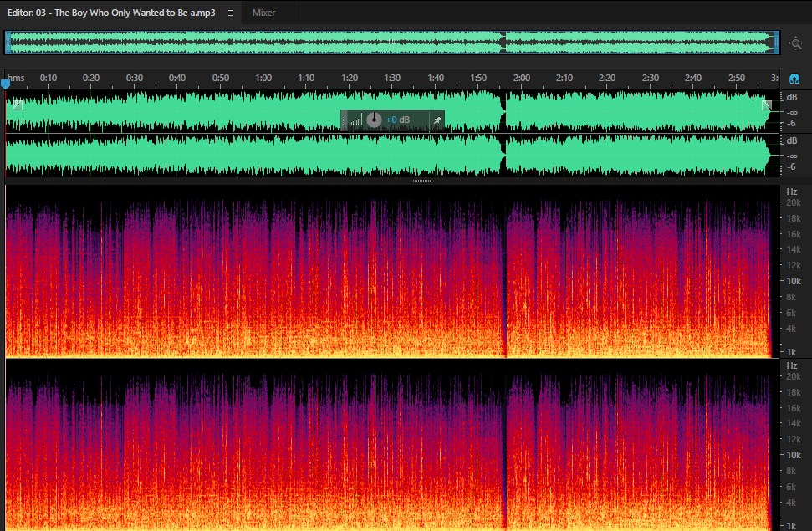The image size is (812, 531).
Task: Click the 2:50 mark on the ruler
Action: pyautogui.click(x=737, y=78)
